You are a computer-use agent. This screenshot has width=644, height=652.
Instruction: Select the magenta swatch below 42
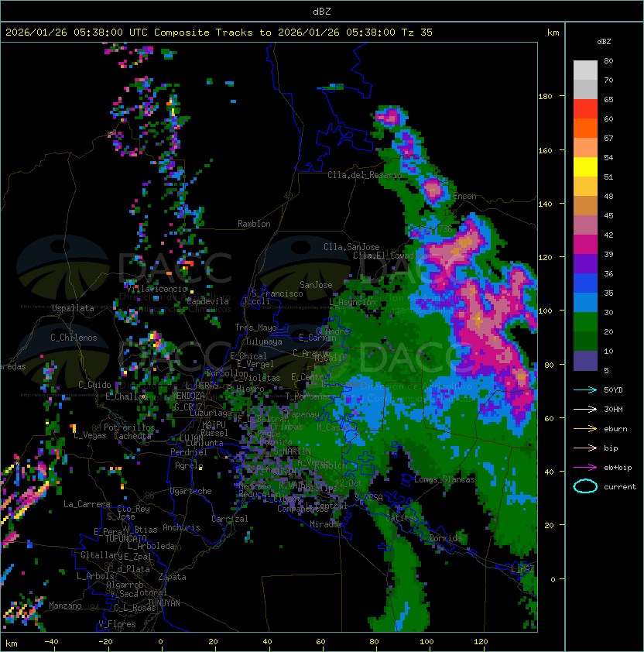(585, 245)
